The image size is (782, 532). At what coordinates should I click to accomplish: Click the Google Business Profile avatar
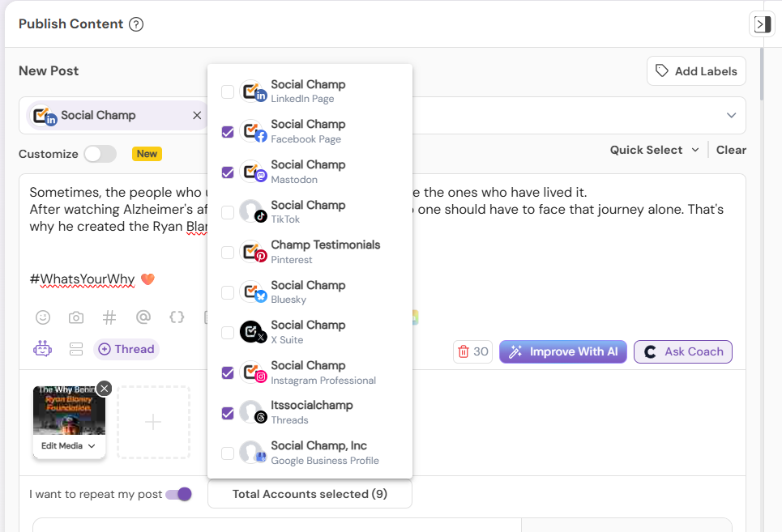pyautogui.click(x=253, y=453)
